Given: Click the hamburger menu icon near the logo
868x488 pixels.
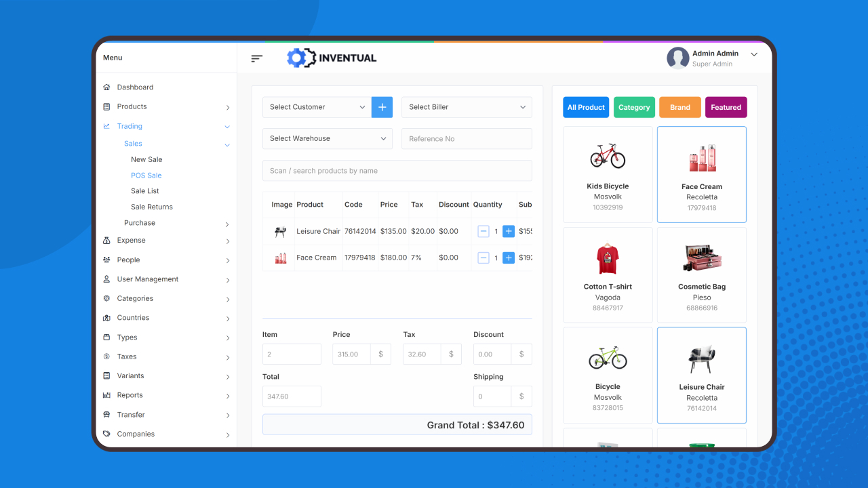Looking at the screenshot, I should [256, 58].
